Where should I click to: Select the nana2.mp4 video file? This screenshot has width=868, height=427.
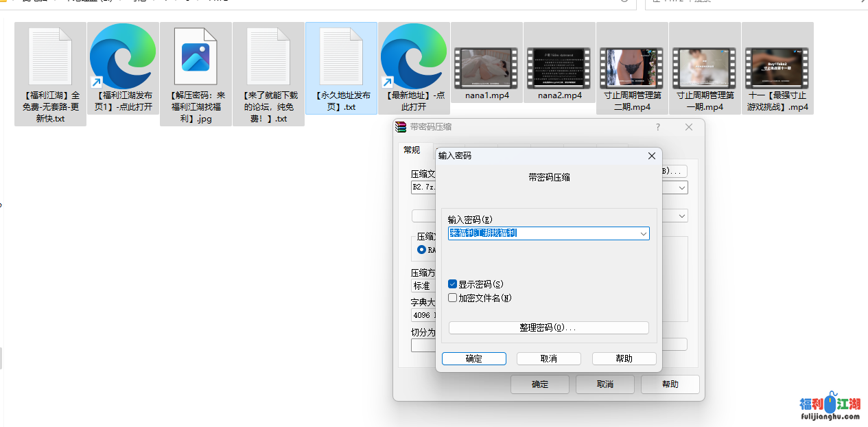point(559,67)
